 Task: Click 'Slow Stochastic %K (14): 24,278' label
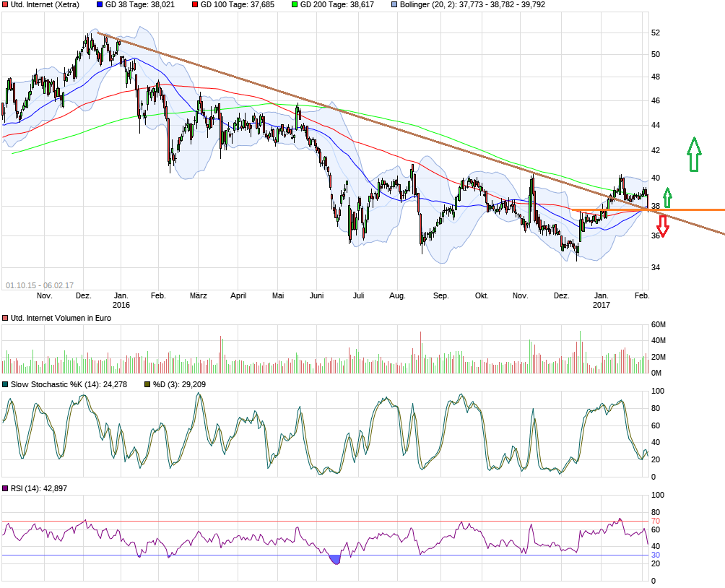pyautogui.click(x=69, y=384)
